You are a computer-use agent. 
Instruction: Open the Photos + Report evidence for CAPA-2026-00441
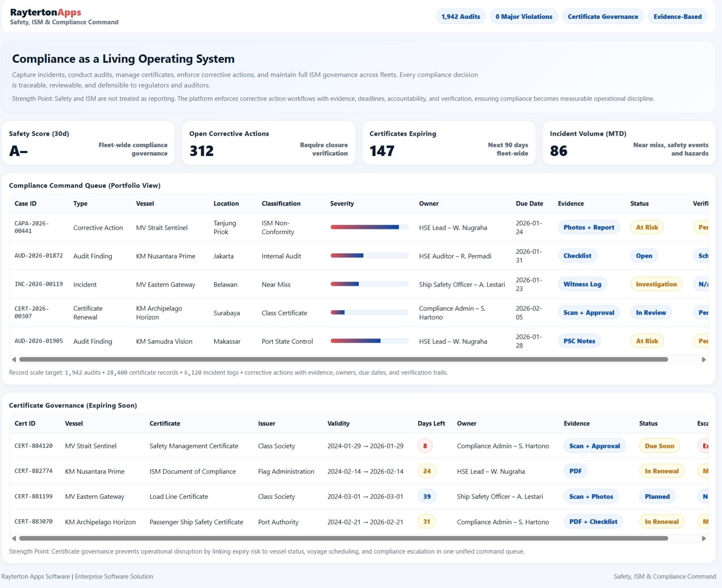589,227
